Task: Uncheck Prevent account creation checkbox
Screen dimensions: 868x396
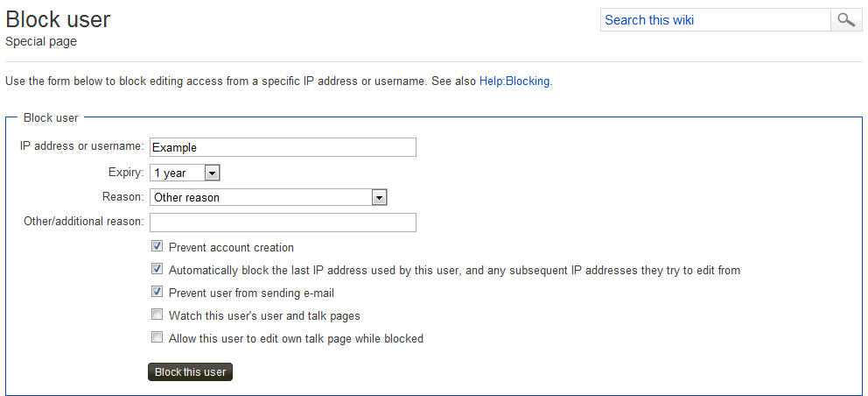Action: coord(157,247)
